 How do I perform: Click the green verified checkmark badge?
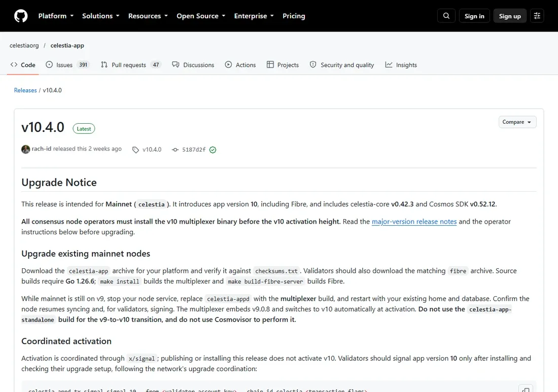tap(213, 150)
